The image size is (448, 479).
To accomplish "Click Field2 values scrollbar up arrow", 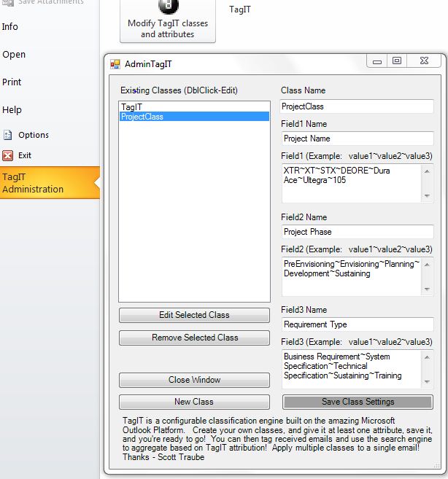I will (428, 265).
